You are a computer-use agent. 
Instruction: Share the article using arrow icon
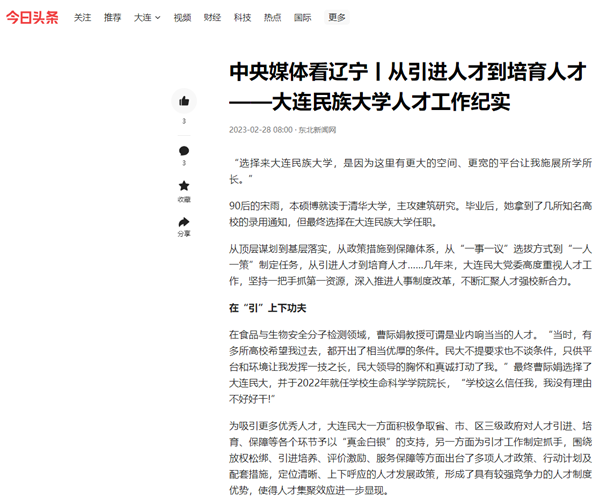coord(183,220)
